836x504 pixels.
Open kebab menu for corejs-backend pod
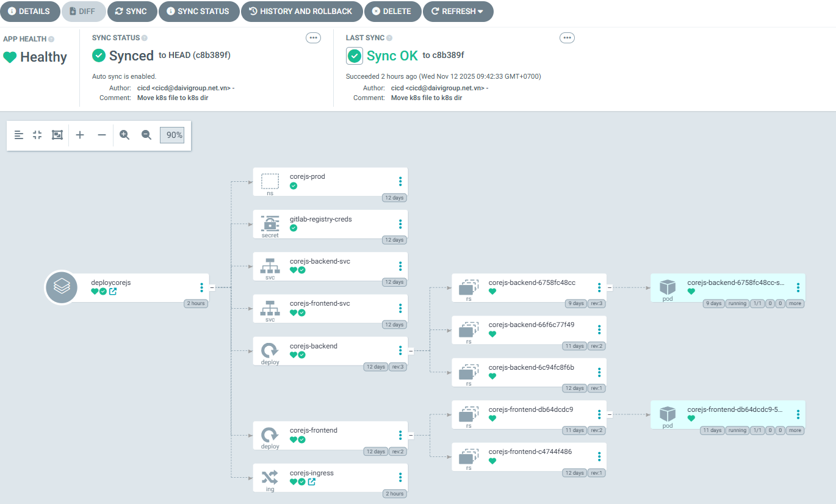point(798,287)
